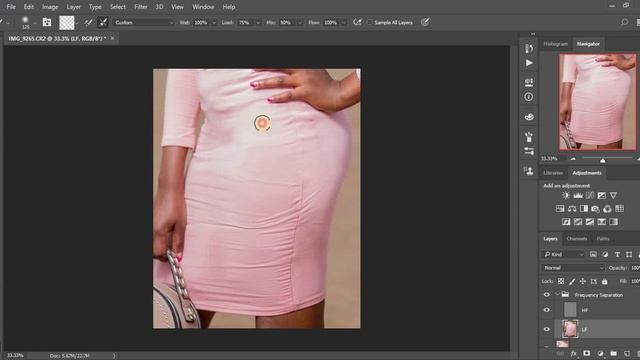Open the Flow percentage dropdown arrow

tap(344, 23)
